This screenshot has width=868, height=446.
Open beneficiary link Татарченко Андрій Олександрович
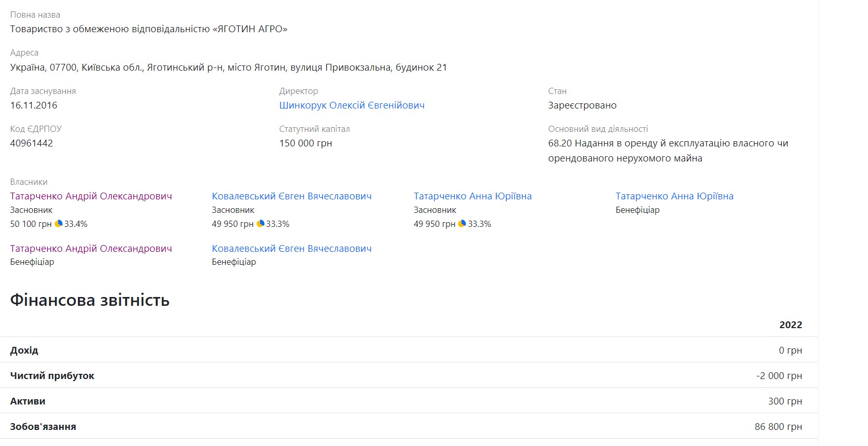click(x=91, y=249)
